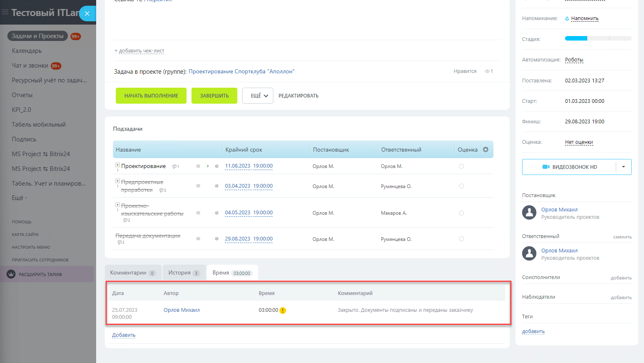The width and height of the screenshot is (644, 363).
Task: Switch to the Комментарии tab
Action: tap(133, 273)
